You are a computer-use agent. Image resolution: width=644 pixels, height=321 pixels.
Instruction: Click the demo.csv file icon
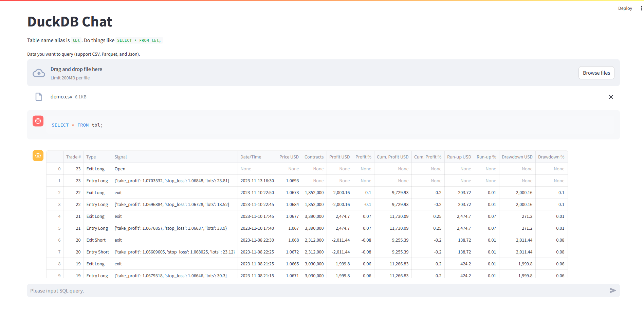click(39, 97)
